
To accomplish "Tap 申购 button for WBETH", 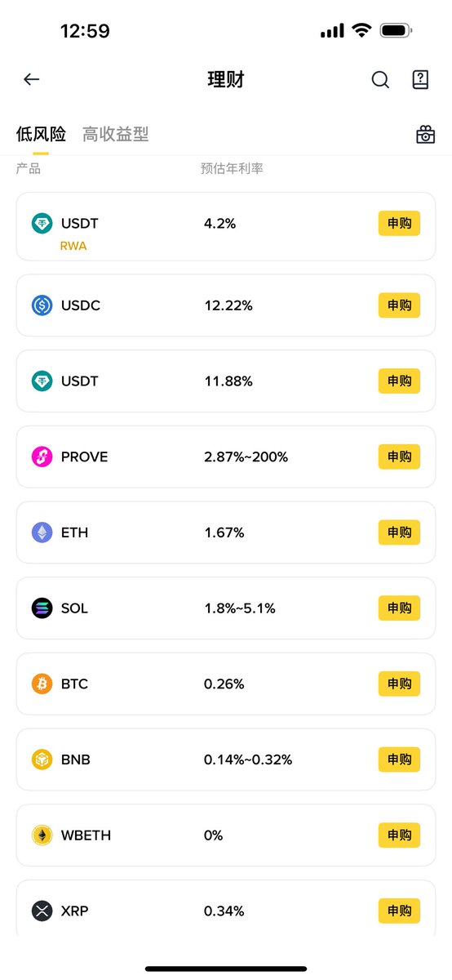I will (399, 835).
